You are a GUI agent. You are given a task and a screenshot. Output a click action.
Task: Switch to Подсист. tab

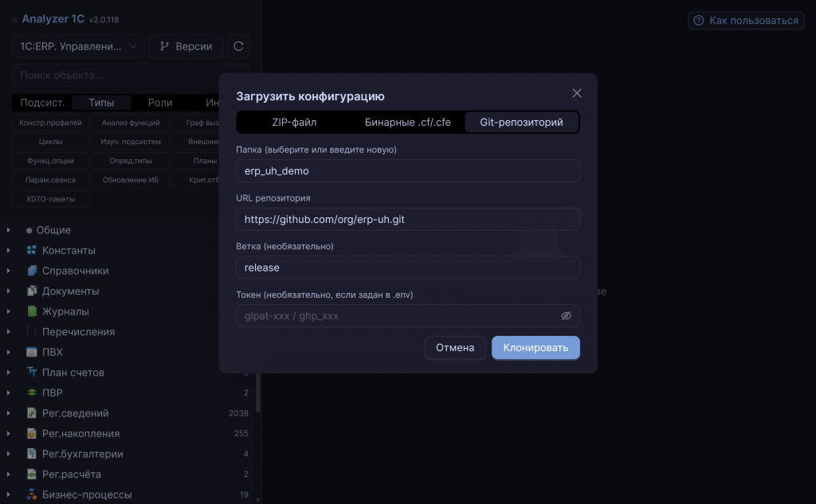tap(42, 103)
